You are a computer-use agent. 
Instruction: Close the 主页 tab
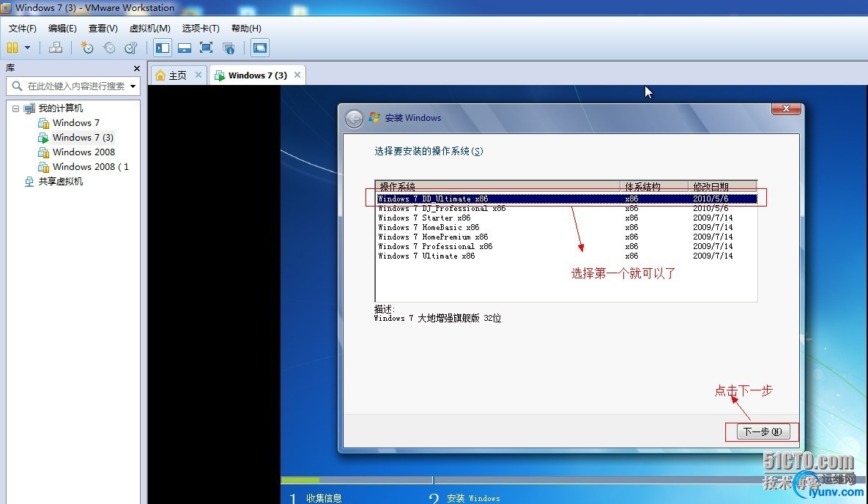click(199, 75)
